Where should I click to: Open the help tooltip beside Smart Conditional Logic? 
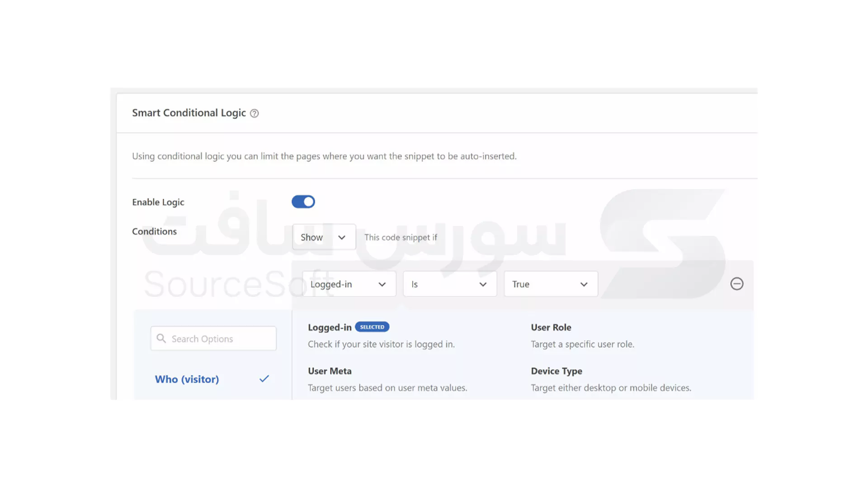pyautogui.click(x=254, y=113)
